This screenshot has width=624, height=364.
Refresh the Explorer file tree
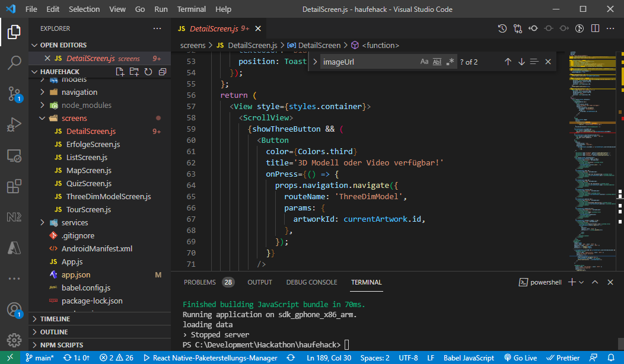[148, 72]
